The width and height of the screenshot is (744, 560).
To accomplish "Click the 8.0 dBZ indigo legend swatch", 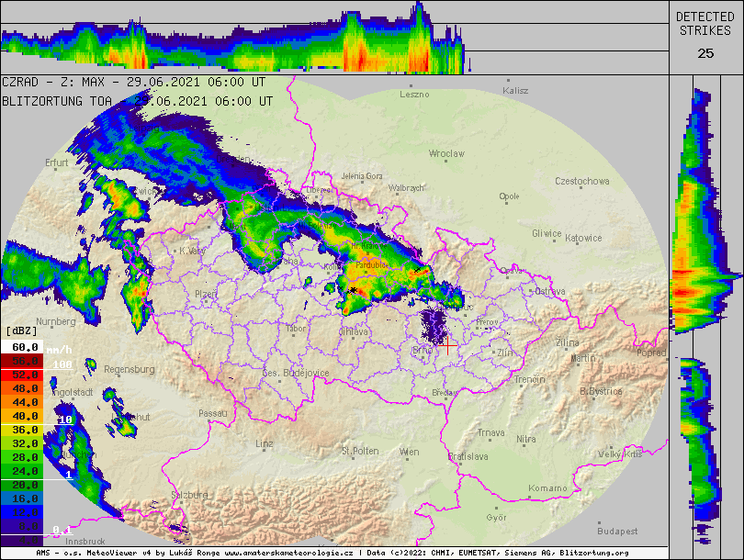I will click(x=22, y=526).
